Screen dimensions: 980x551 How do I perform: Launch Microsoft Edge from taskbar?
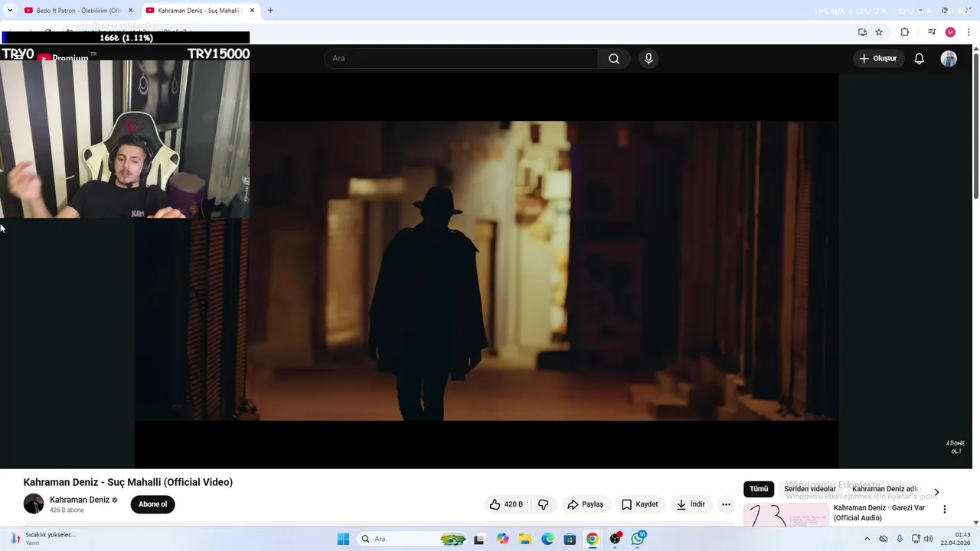pos(547,539)
